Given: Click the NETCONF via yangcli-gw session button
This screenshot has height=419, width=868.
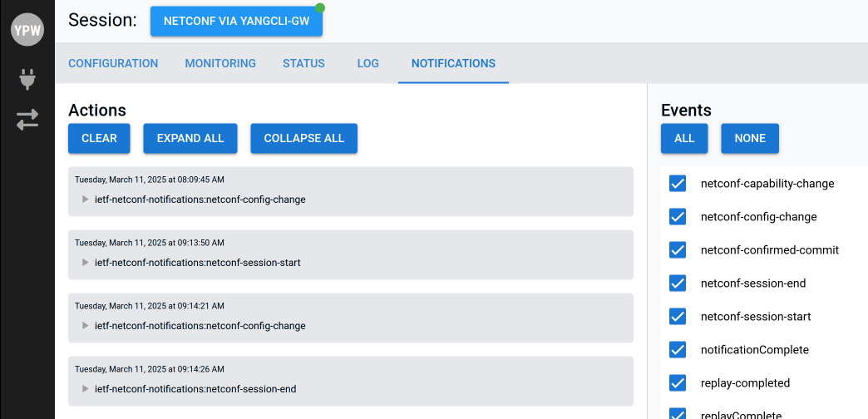Looking at the screenshot, I should pyautogui.click(x=236, y=22).
